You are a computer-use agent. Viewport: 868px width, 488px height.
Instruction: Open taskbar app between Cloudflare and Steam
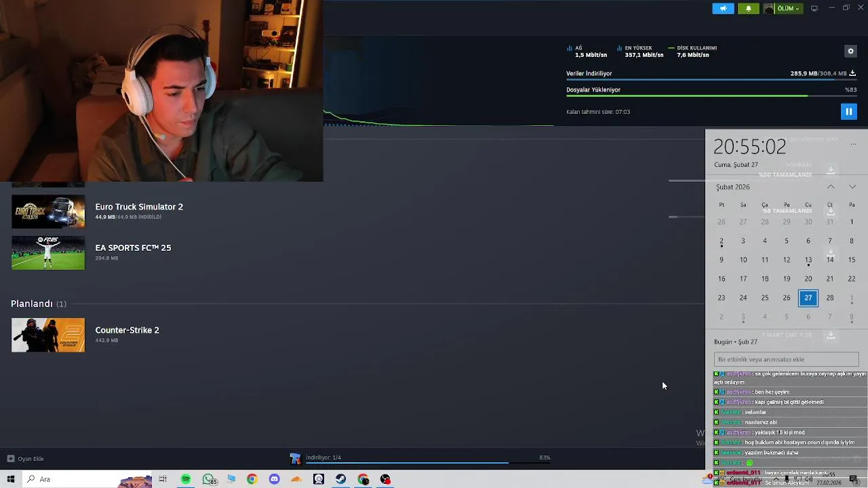point(319,479)
